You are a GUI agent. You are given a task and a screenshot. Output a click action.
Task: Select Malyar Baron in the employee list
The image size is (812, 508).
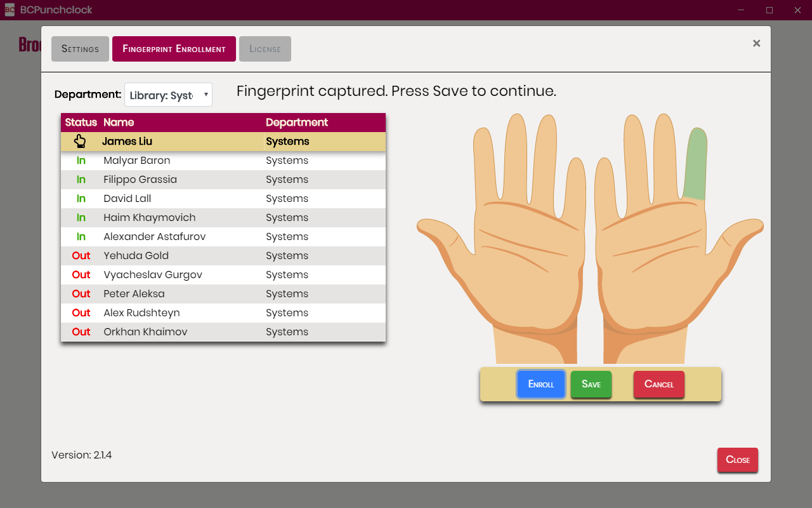pyautogui.click(x=137, y=161)
